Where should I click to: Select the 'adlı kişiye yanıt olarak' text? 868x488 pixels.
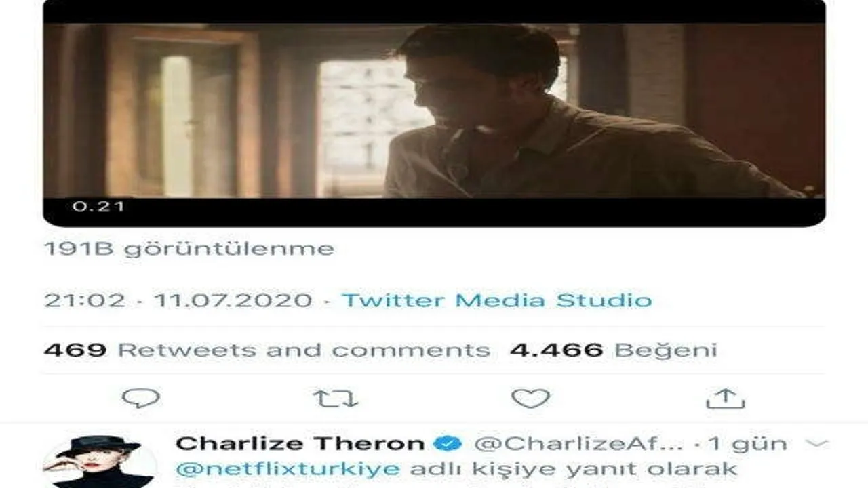point(571,469)
